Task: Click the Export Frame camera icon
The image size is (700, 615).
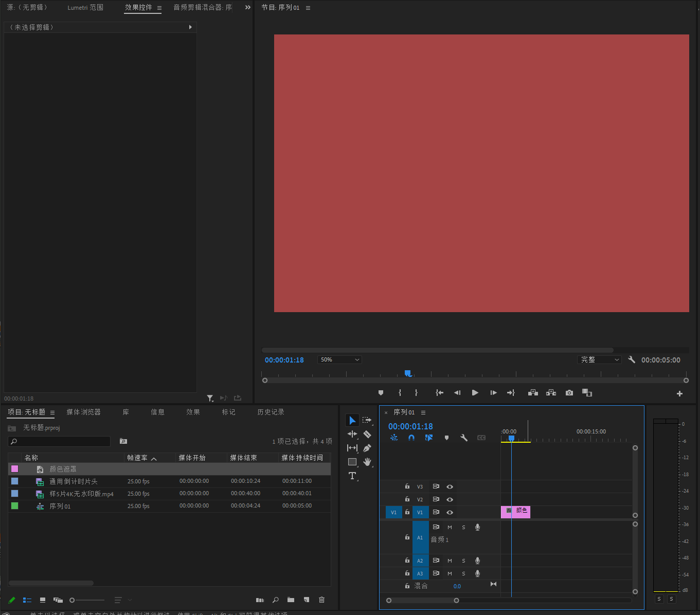Action: click(569, 393)
